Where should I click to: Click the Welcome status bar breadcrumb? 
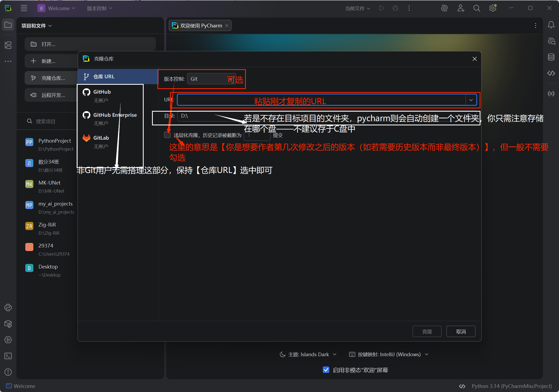tap(21, 386)
